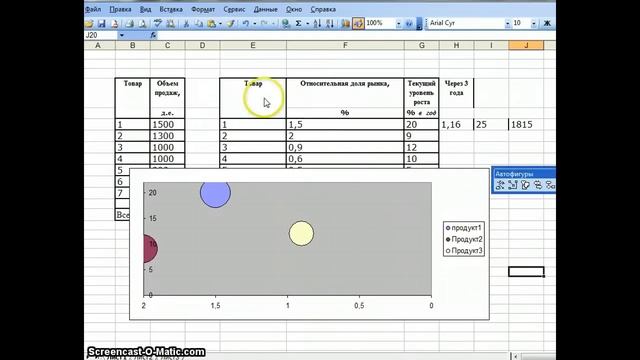Open the Сервис menu
Image resolution: width=640 pixels, height=360 pixels.
234,9
